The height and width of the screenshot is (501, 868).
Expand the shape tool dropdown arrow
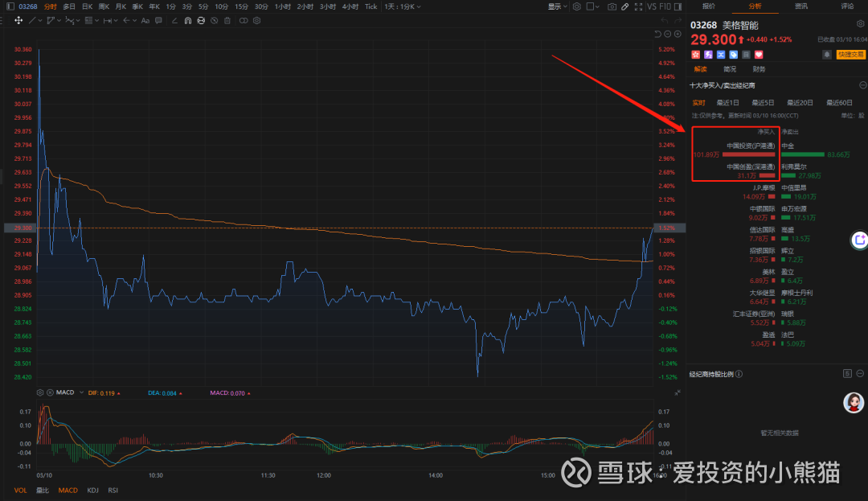(59, 20)
